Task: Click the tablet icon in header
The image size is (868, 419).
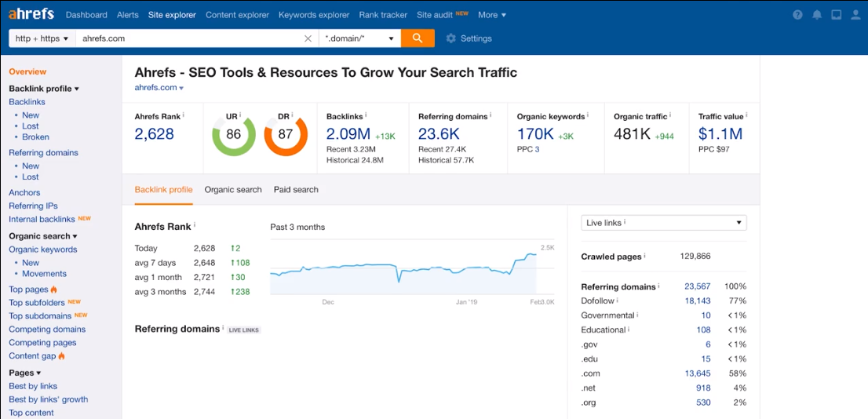Action: tap(836, 15)
